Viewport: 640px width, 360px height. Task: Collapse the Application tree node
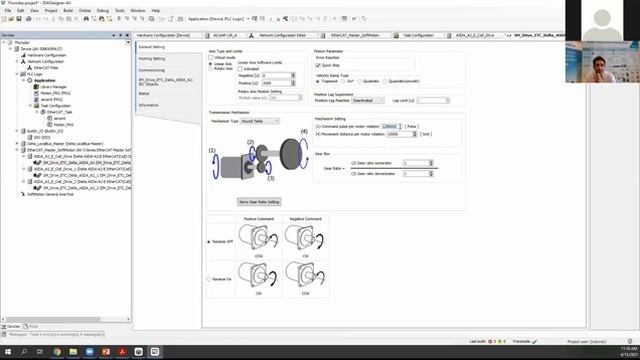24,80
